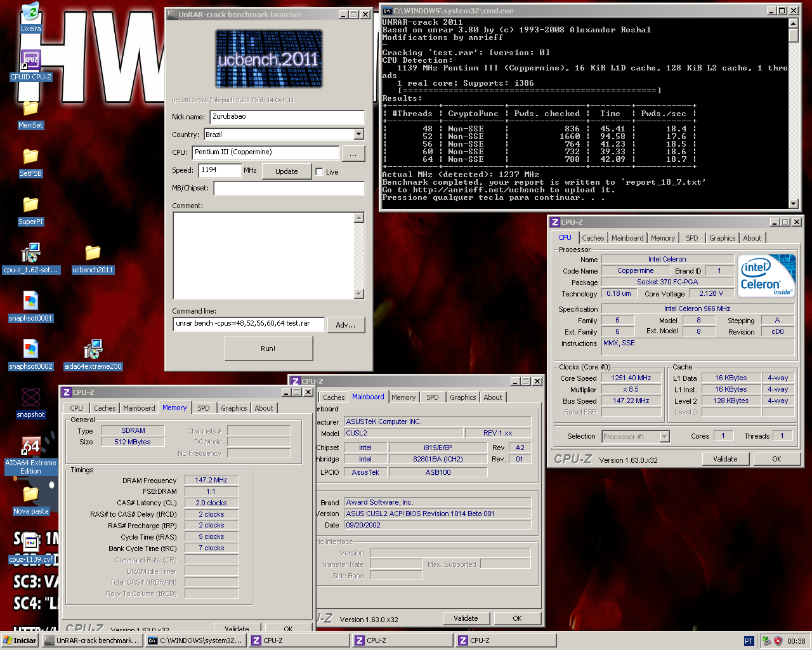Toggle the Live checkbox
812x650 pixels.
click(x=319, y=172)
